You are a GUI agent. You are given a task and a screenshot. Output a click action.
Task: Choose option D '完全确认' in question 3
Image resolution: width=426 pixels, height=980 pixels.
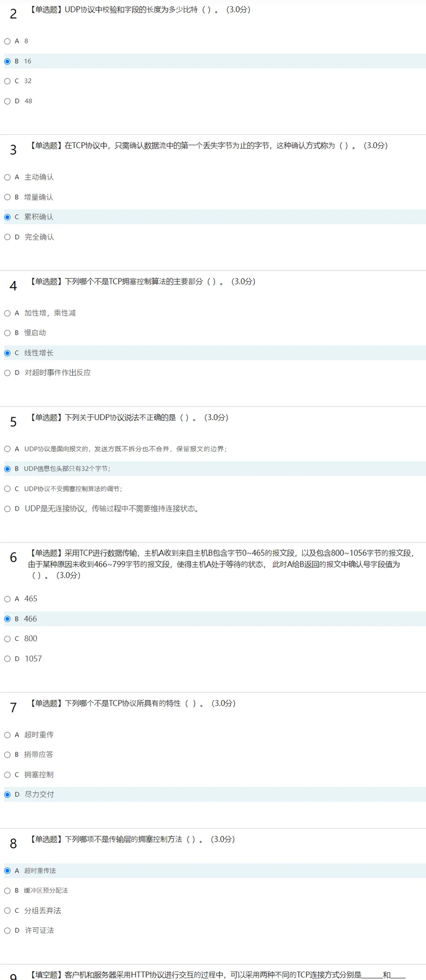(7, 237)
